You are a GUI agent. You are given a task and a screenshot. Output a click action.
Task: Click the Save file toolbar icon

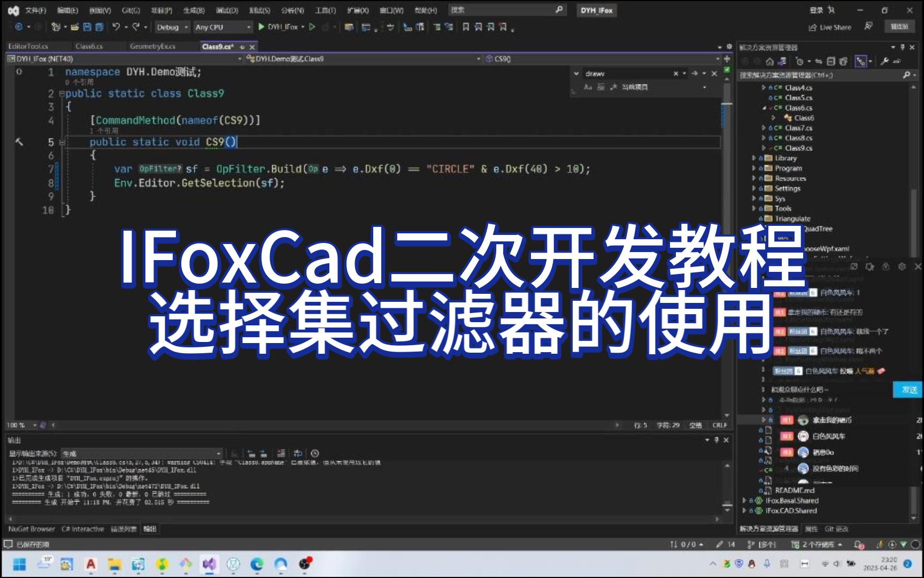tap(87, 27)
